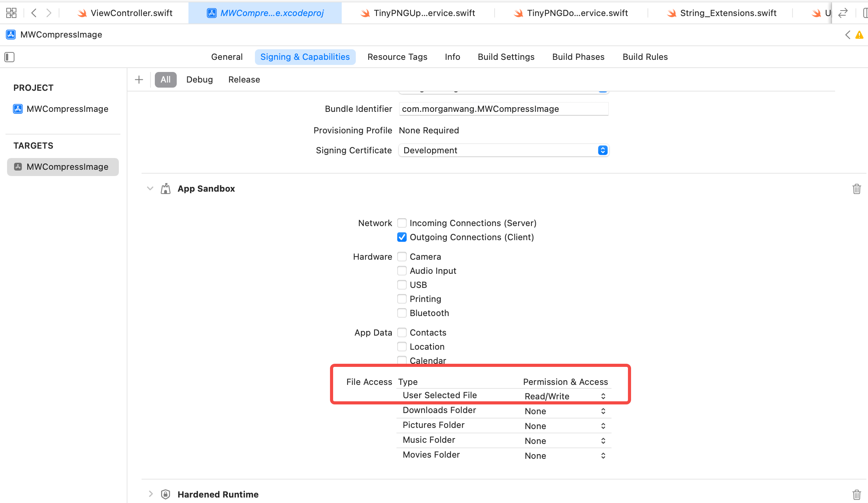Image resolution: width=868 pixels, height=503 pixels.
Task: Click the editor swap arrows icon
Action: 843,13
